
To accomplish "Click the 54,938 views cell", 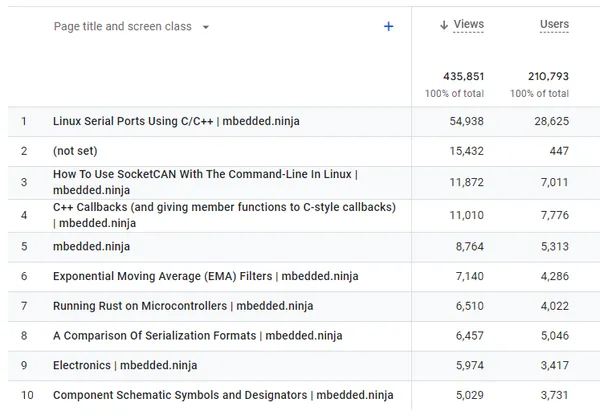I will tap(465, 121).
